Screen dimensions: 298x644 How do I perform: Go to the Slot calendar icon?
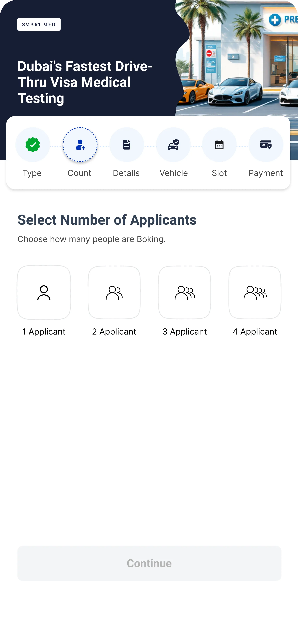coord(219,145)
